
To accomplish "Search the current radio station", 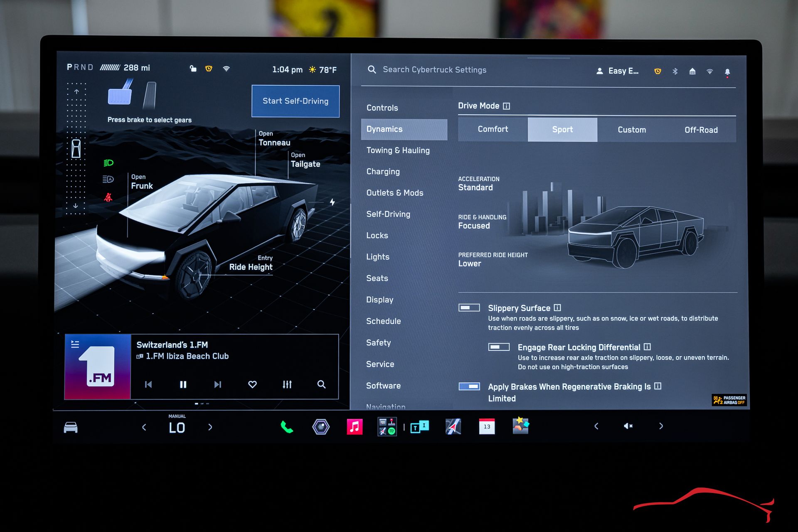I will 321,384.
